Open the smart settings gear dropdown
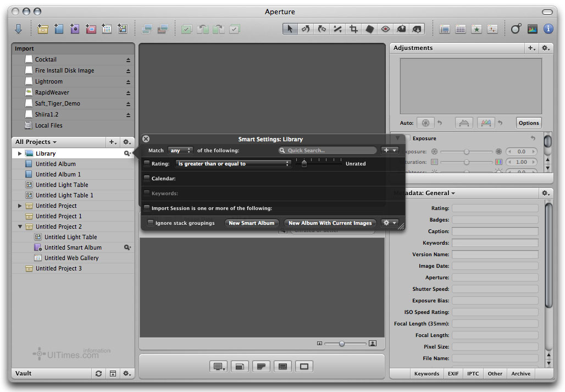 click(390, 223)
